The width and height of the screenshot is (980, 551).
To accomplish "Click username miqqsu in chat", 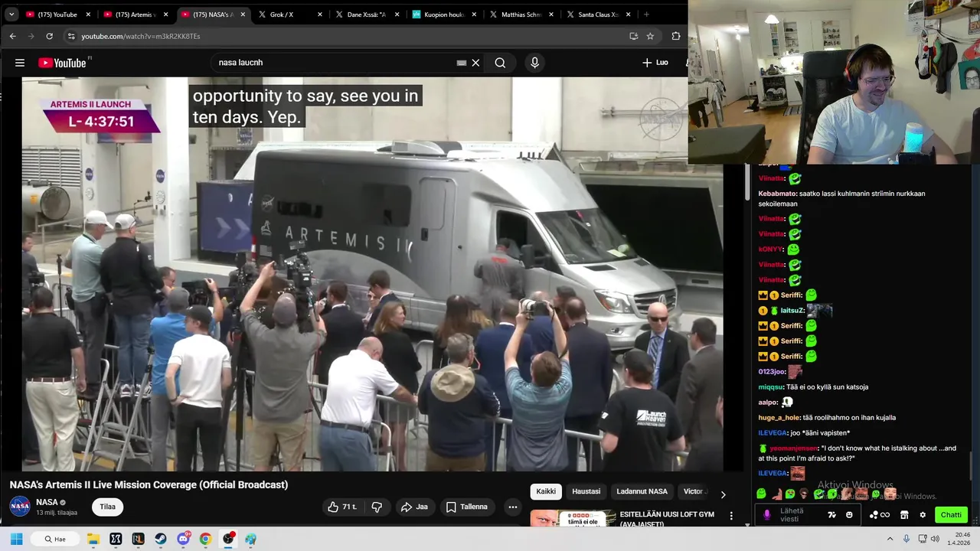I will click(x=770, y=387).
